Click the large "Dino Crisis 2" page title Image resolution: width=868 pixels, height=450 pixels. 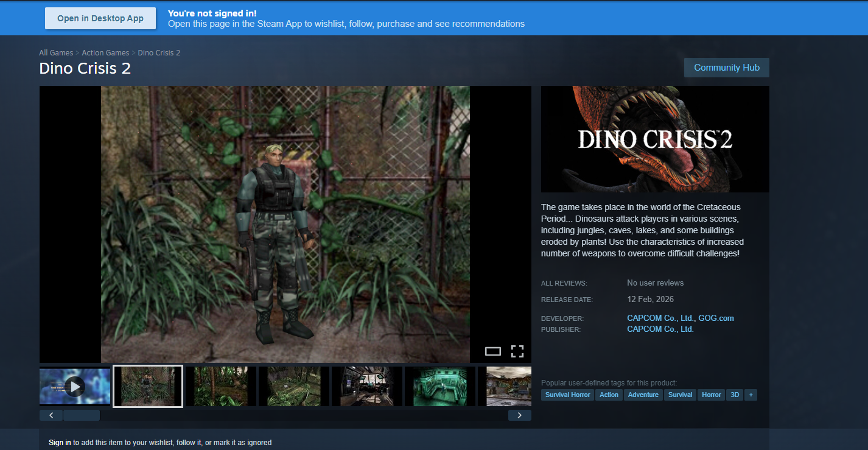point(85,68)
